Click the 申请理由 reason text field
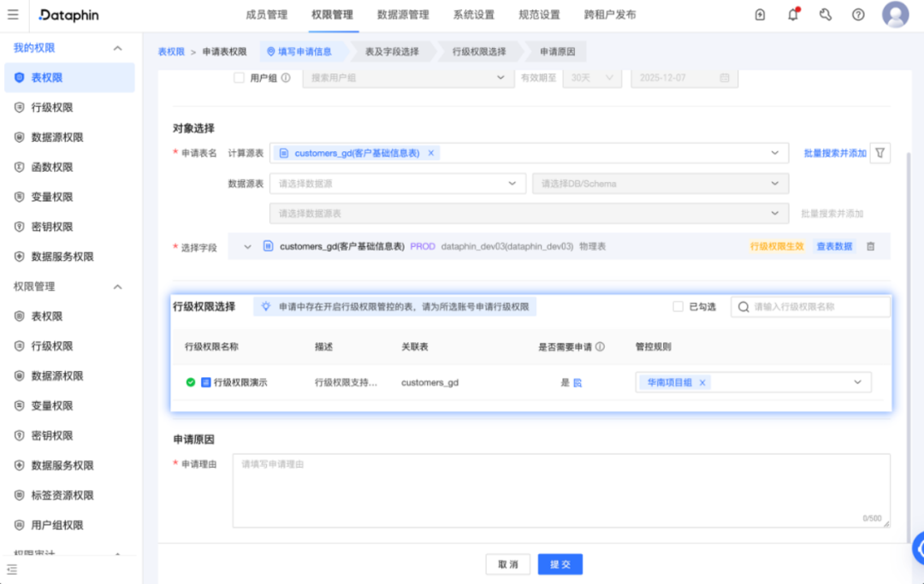The image size is (924, 584). 560,491
